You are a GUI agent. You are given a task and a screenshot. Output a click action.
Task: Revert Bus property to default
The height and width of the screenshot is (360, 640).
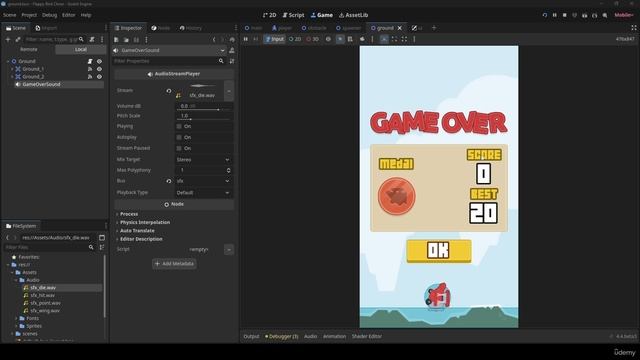tap(169, 181)
